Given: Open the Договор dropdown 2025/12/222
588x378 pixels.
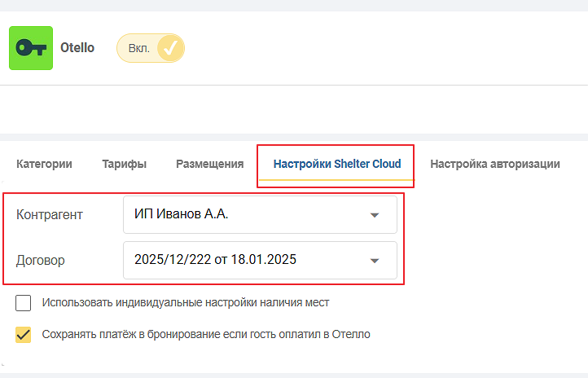Looking at the screenshot, I should 260,260.
